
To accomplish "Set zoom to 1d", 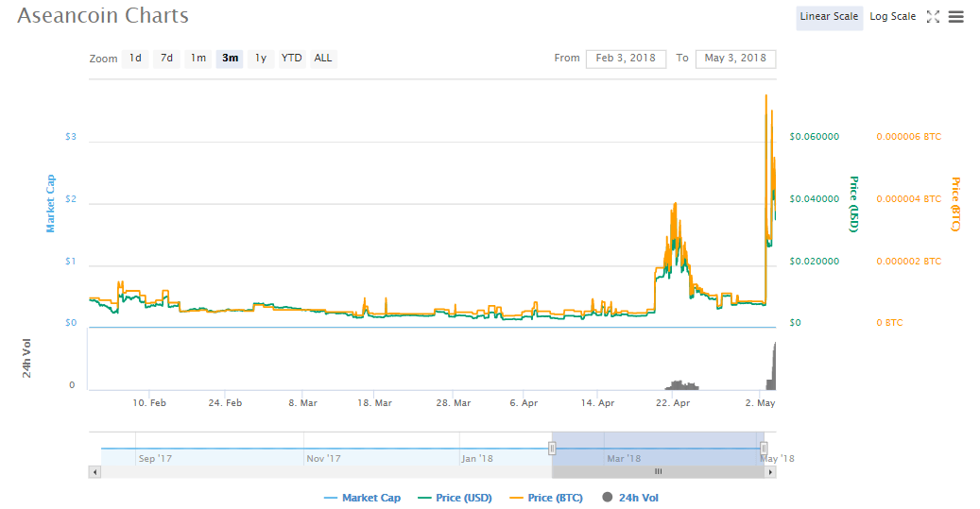I will coord(135,59).
